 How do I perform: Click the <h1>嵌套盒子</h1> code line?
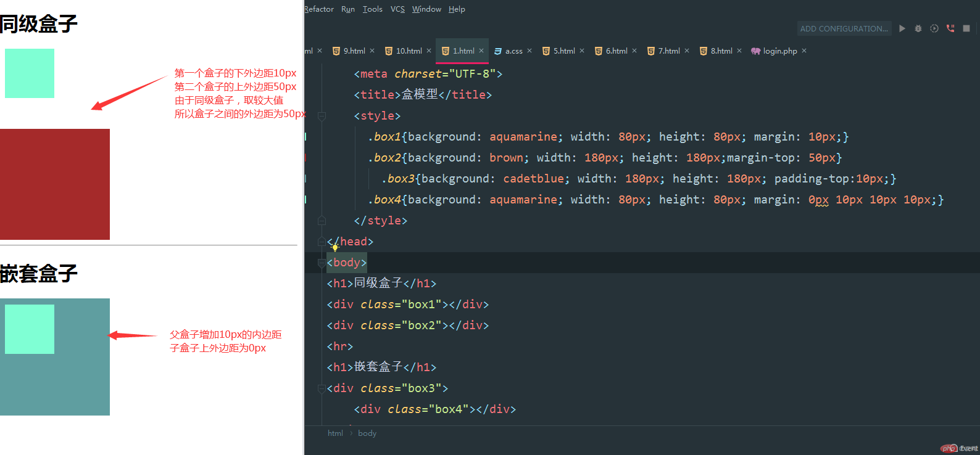(381, 367)
